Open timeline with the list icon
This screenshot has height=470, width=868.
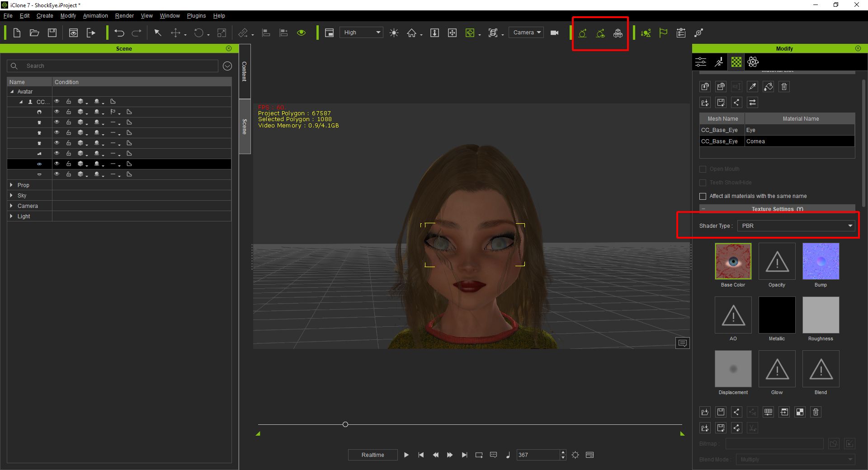coord(590,455)
